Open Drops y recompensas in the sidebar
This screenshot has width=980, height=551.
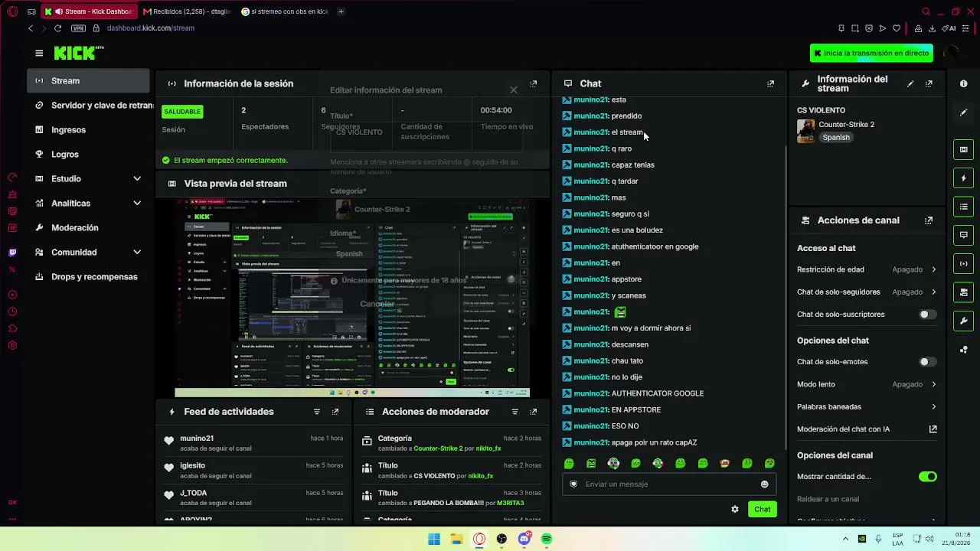point(88,276)
